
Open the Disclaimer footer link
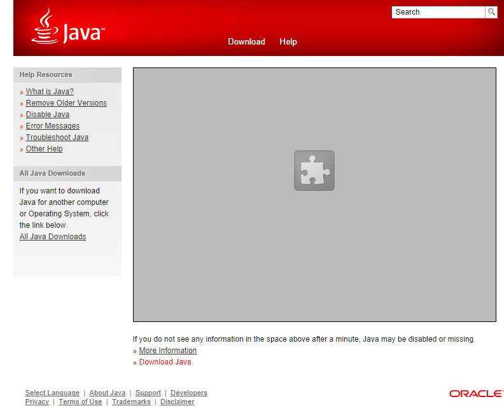coord(178,402)
